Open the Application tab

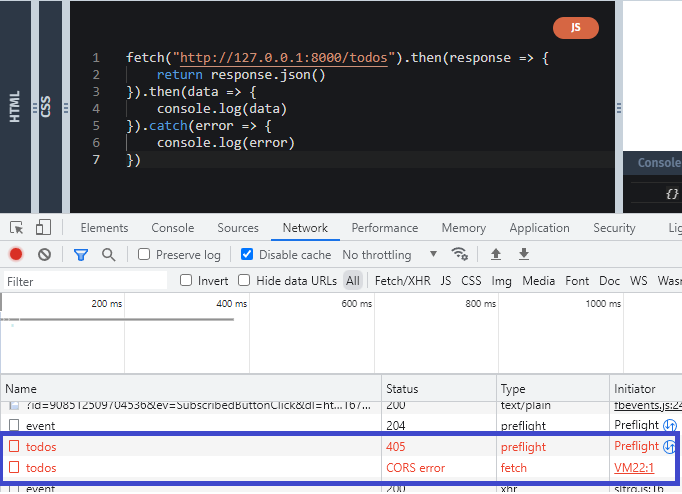click(x=539, y=228)
